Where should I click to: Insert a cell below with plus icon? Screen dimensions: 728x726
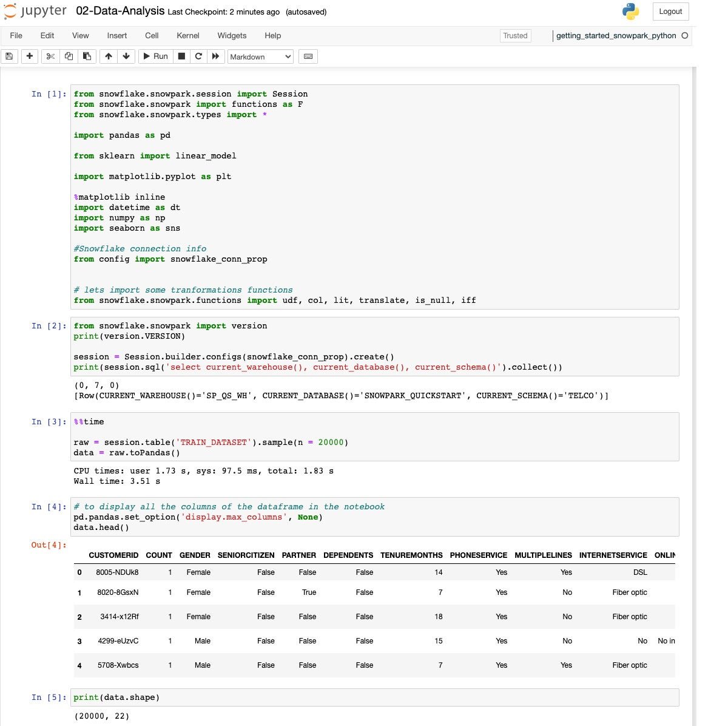(29, 56)
